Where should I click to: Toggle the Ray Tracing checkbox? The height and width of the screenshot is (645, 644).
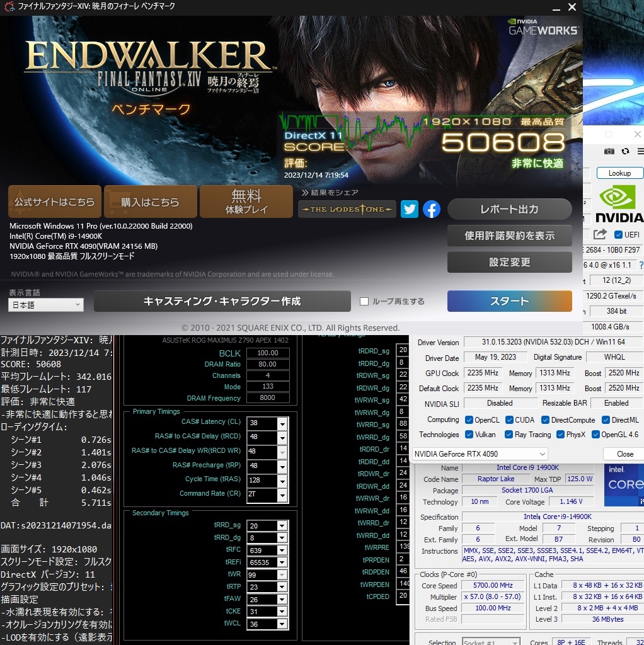click(509, 435)
